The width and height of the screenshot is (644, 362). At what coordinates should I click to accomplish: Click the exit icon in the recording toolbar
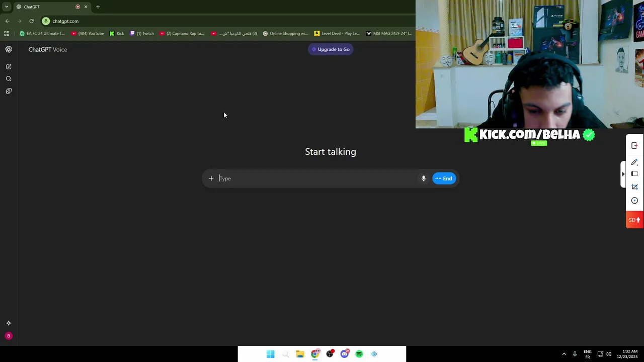click(634, 146)
